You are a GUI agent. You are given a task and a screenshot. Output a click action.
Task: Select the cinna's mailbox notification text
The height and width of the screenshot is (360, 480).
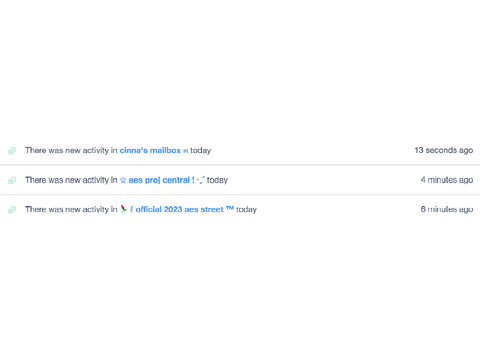click(x=118, y=151)
